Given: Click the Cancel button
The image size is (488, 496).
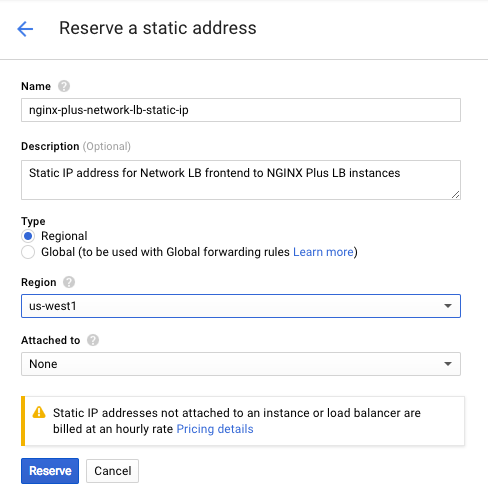Looking at the screenshot, I should [113, 471].
